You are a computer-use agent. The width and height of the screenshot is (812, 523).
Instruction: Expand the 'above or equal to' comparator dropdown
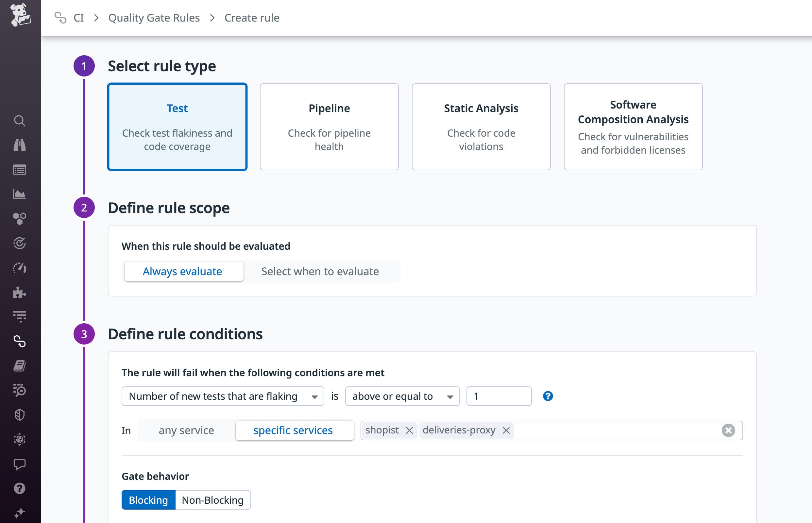(402, 396)
